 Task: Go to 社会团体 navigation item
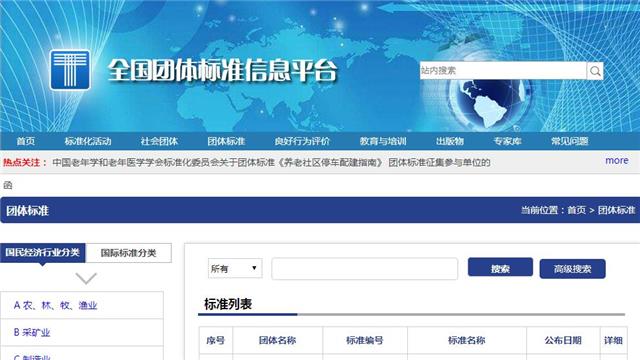point(159,141)
